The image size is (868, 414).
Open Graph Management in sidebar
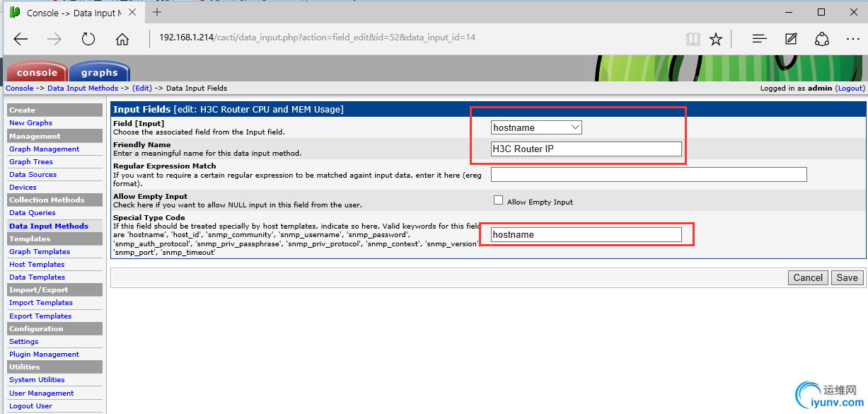(x=44, y=149)
